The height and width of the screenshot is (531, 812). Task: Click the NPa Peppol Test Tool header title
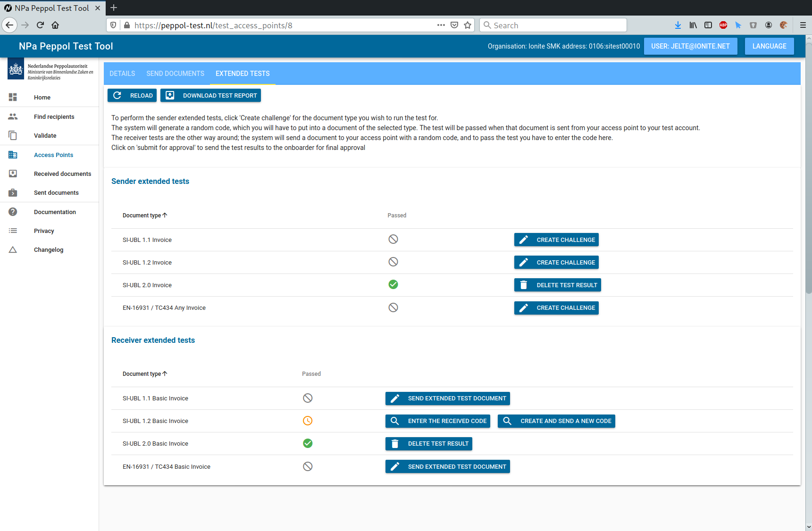coord(66,46)
